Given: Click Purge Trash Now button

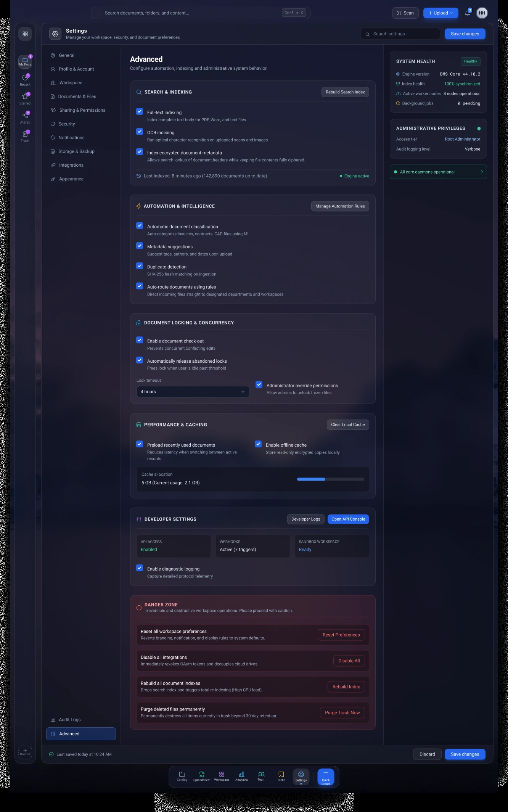Looking at the screenshot, I should pyautogui.click(x=342, y=712).
